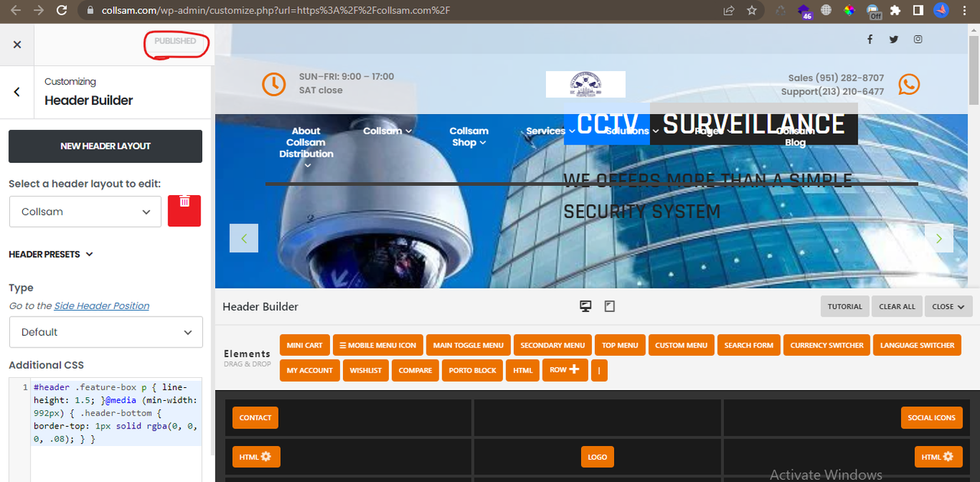Click the clock hours icon
980x482 pixels.
click(x=274, y=84)
